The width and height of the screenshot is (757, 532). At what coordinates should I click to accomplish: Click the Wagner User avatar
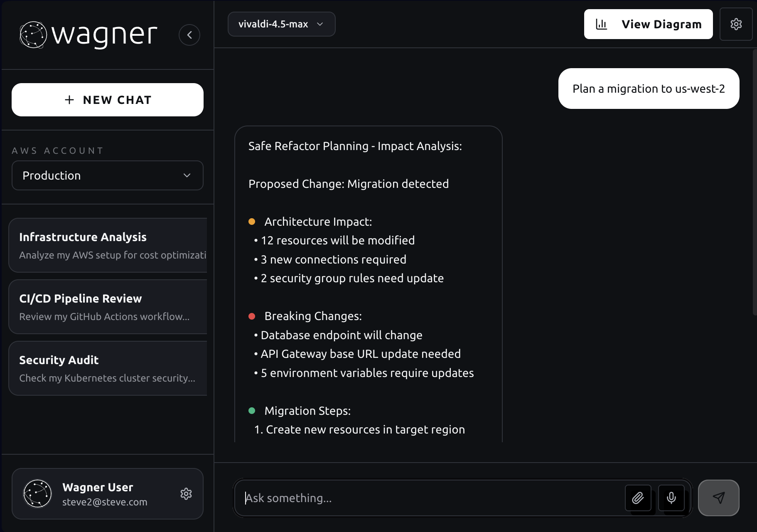click(x=37, y=494)
